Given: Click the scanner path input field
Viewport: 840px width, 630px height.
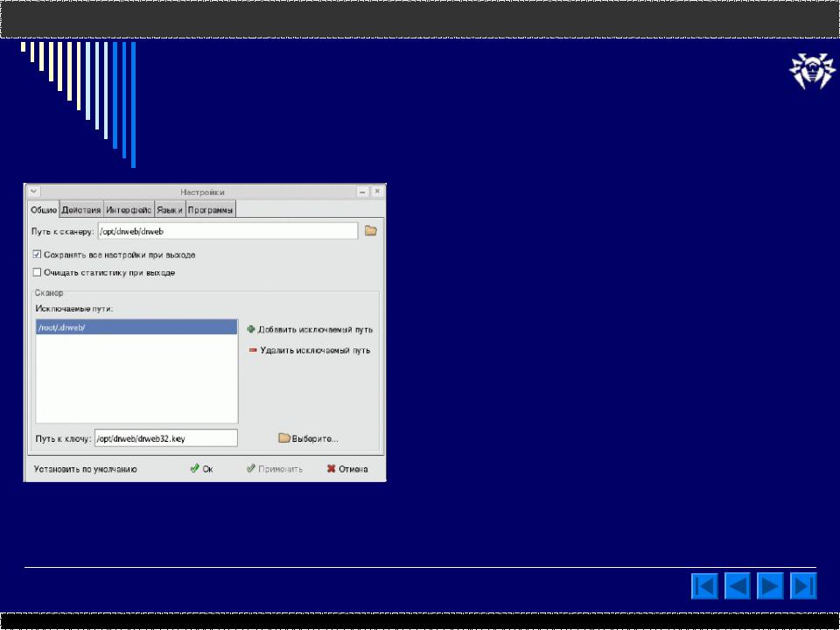Looking at the screenshot, I should [227, 231].
